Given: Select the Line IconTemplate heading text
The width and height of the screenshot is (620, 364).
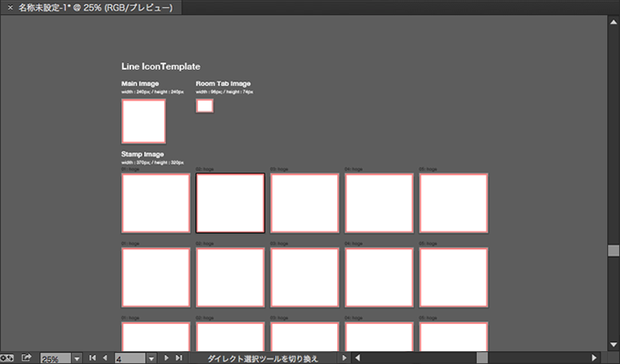Looking at the screenshot, I should coord(161,66).
